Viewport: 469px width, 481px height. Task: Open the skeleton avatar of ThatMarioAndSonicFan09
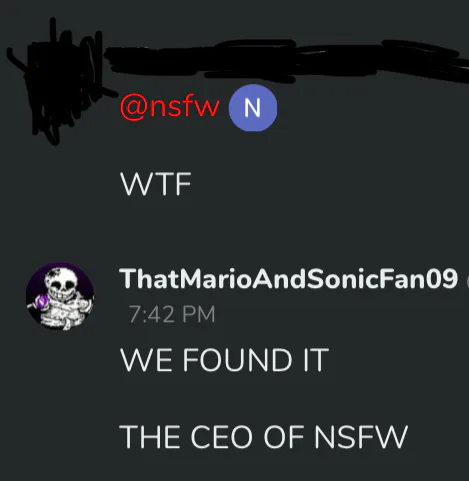click(60, 296)
